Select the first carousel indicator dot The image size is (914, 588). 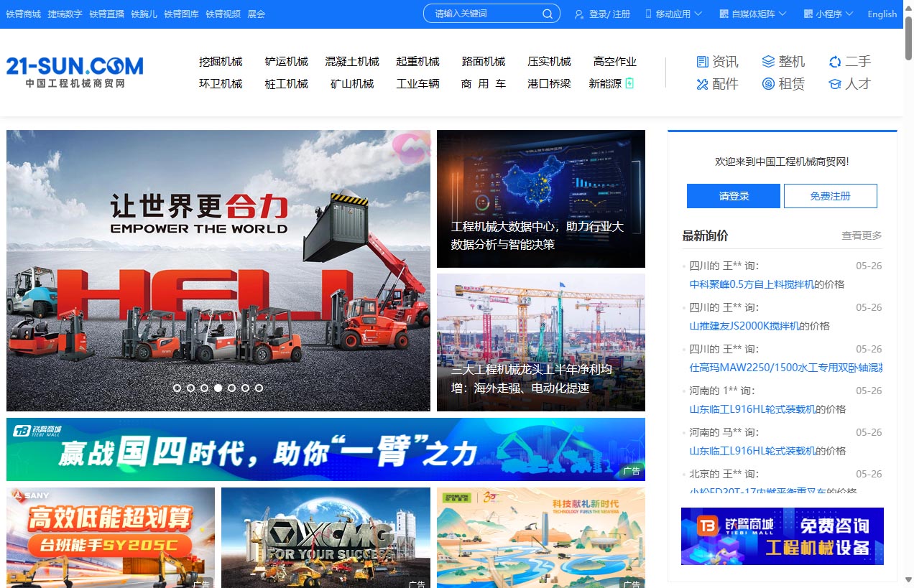[177, 388]
